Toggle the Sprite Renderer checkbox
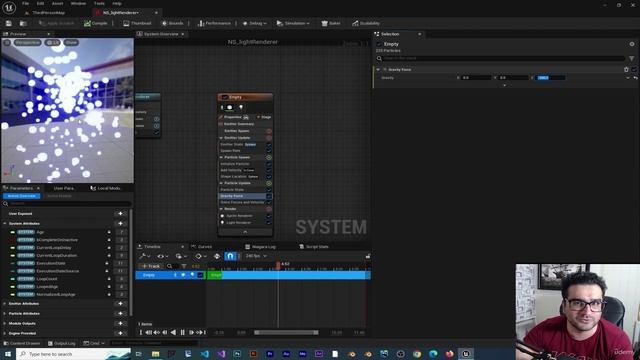Viewport: 640px width, 360px height. coord(269,216)
